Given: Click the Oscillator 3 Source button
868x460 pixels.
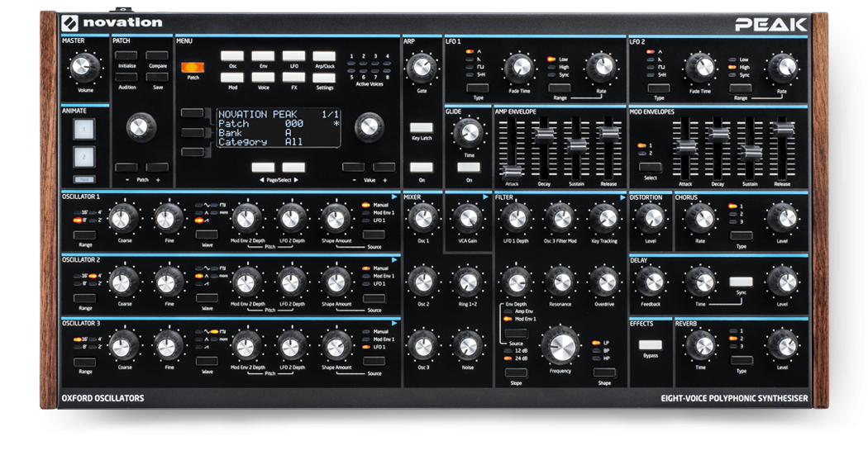Looking at the screenshot, I should click(x=374, y=362).
